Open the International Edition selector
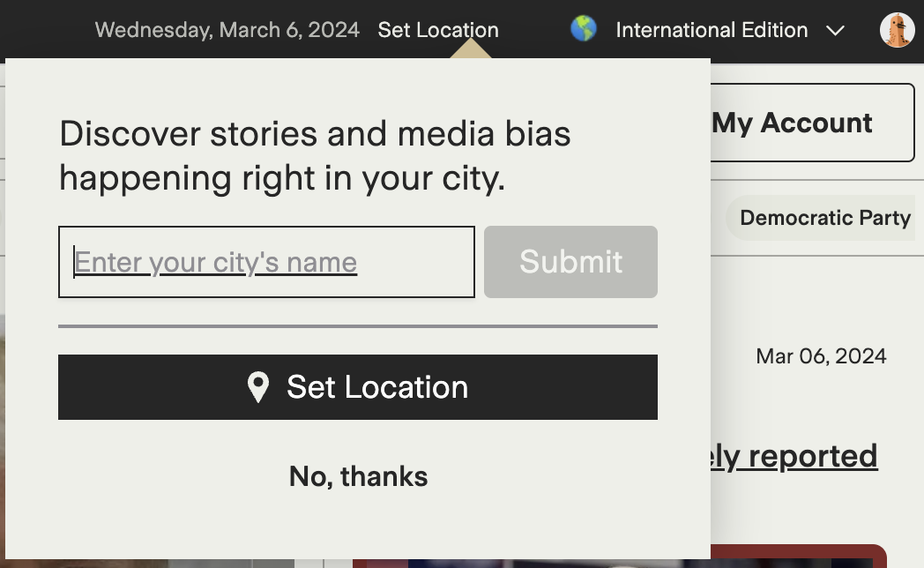 coord(711,30)
